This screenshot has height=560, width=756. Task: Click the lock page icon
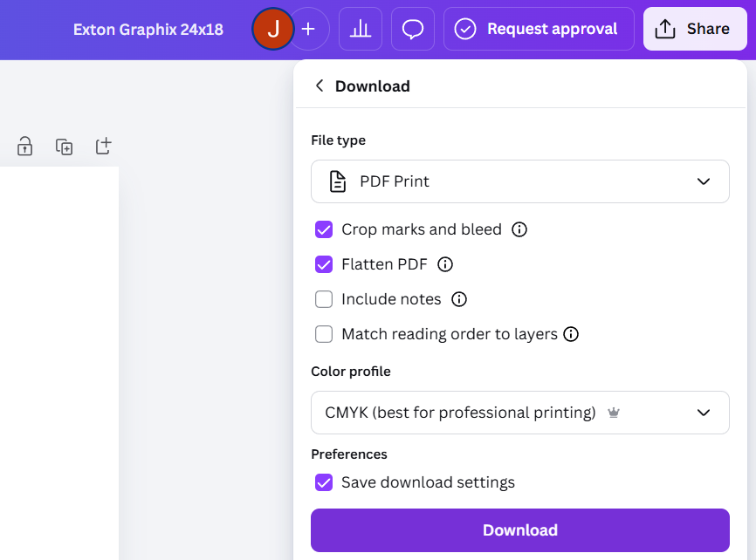tap(25, 147)
